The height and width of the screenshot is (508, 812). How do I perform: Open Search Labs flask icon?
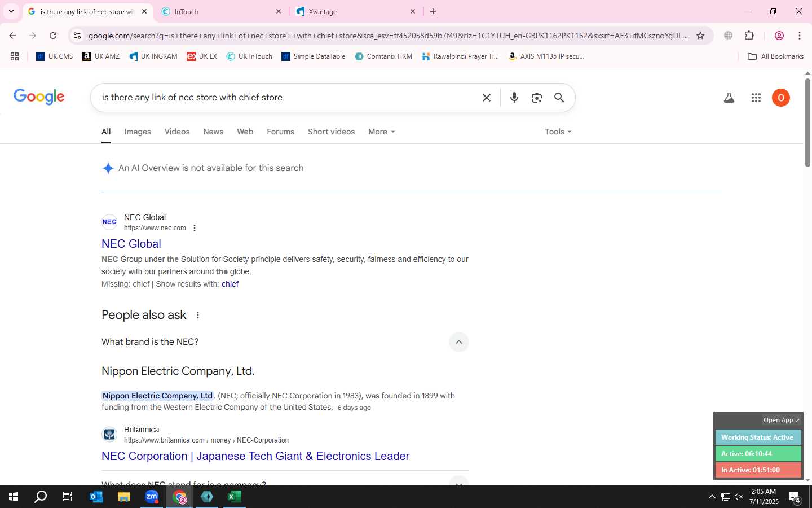[x=729, y=98]
